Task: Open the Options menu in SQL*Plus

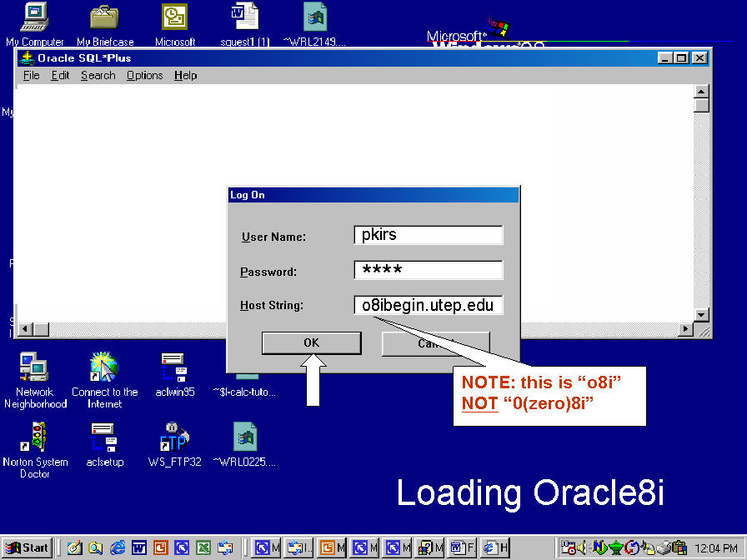Action: click(x=145, y=75)
